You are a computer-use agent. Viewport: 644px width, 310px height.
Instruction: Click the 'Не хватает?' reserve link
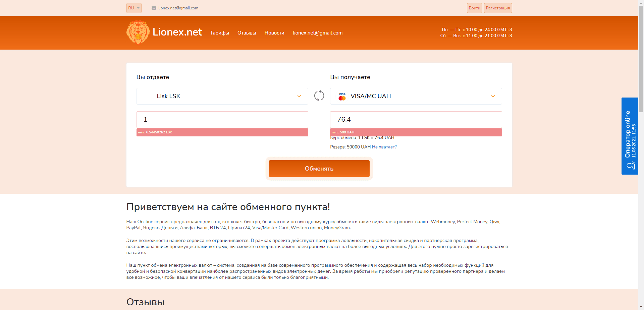[384, 147]
